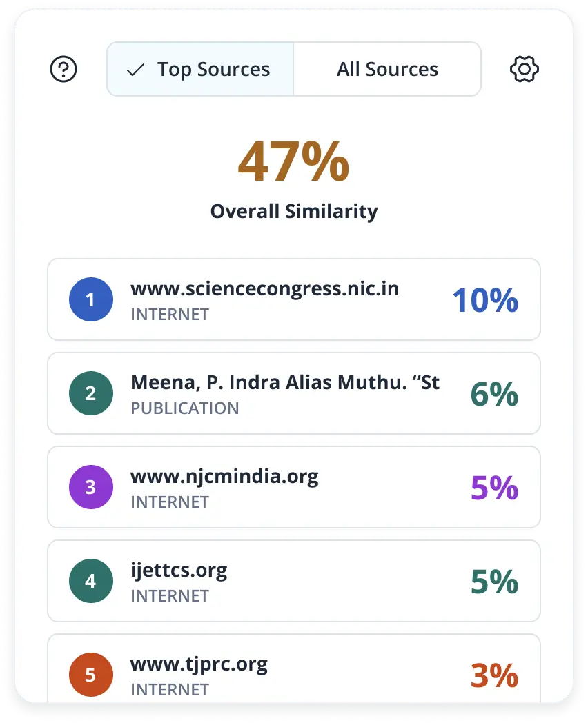Click the checkmark in Top Sources
The height and width of the screenshot is (723, 588).
pos(136,70)
